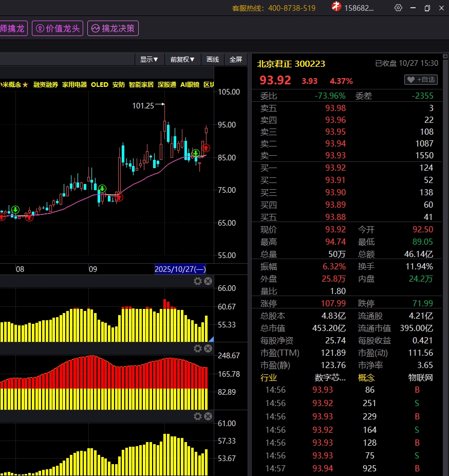
Task: Click stock name 北京君正 300223
Action: click(291, 64)
